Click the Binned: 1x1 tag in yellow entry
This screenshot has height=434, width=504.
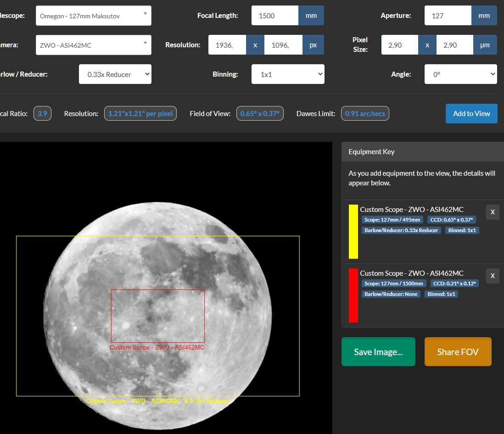462,230
